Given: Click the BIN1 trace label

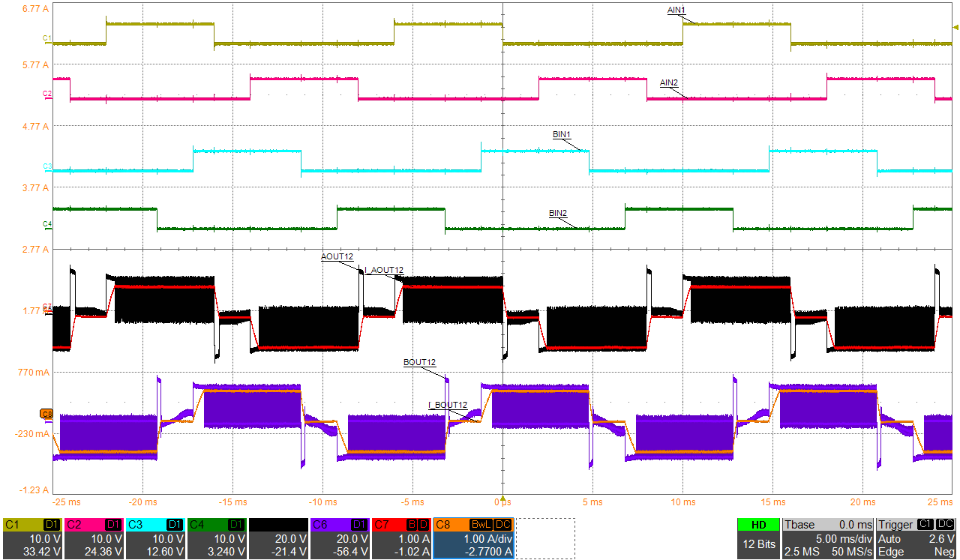Looking at the screenshot, I should 562,134.
